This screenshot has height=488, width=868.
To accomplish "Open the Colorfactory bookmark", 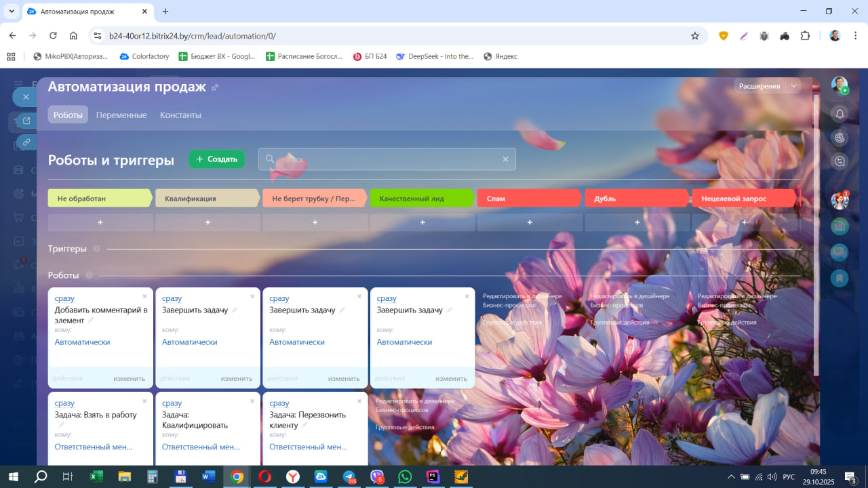I will point(144,56).
